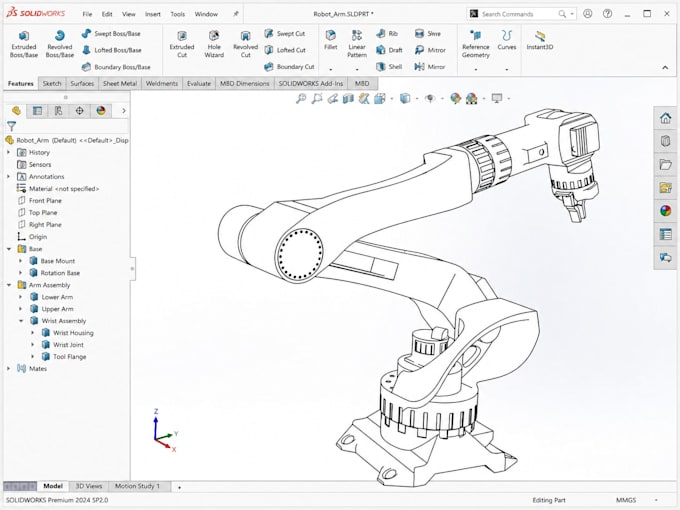The image size is (680, 510).
Task: Open the Insert menu
Action: tap(153, 14)
